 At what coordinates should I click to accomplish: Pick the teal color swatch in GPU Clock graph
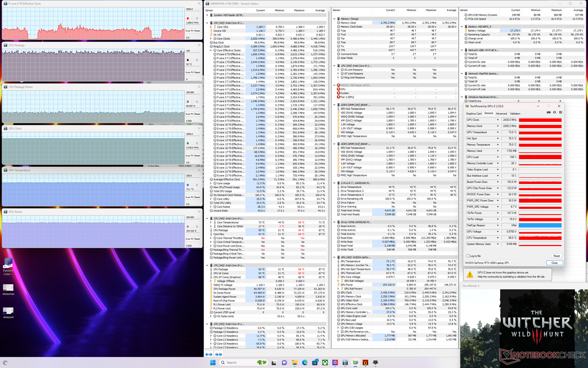click(x=188, y=143)
